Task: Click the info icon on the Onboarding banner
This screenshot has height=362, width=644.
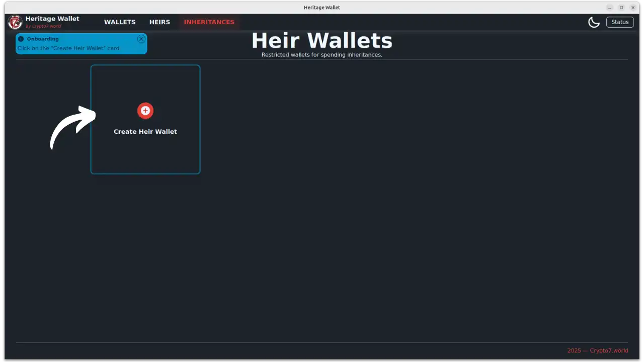Action: 21,39
